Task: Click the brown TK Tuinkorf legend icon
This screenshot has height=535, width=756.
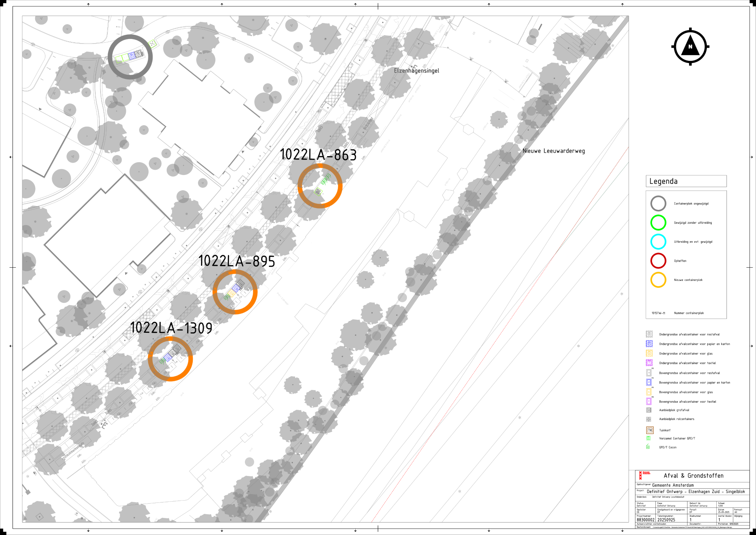Action: pos(650,430)
